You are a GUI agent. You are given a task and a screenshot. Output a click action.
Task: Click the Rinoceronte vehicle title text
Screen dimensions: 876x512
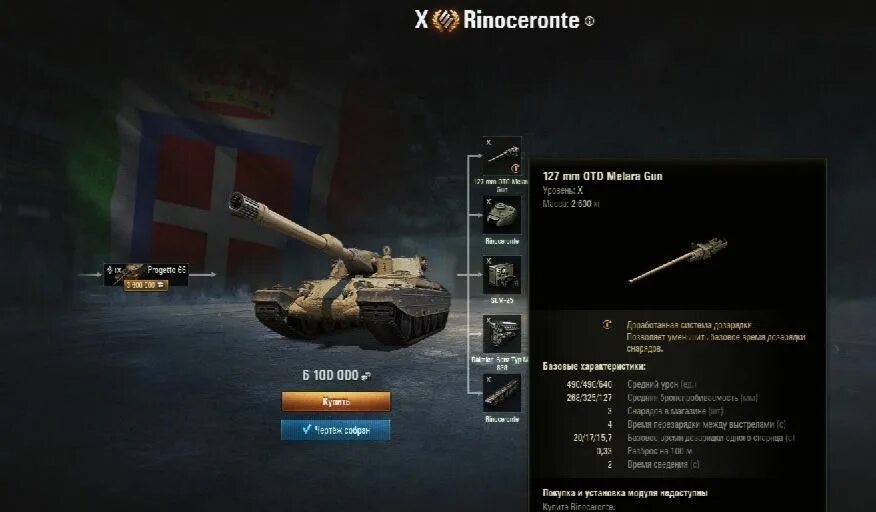pos(521,21)
